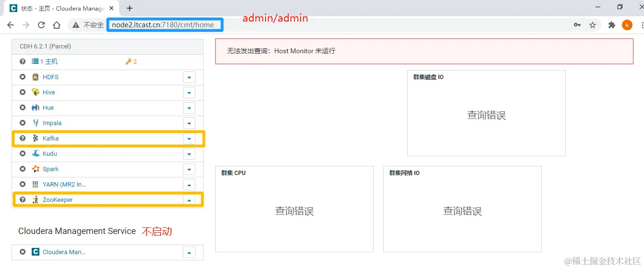Click the ZooKeeper service icon
The height and width of the screenshot is (269, 644).
pyautogui.click(x=36, y=200)
